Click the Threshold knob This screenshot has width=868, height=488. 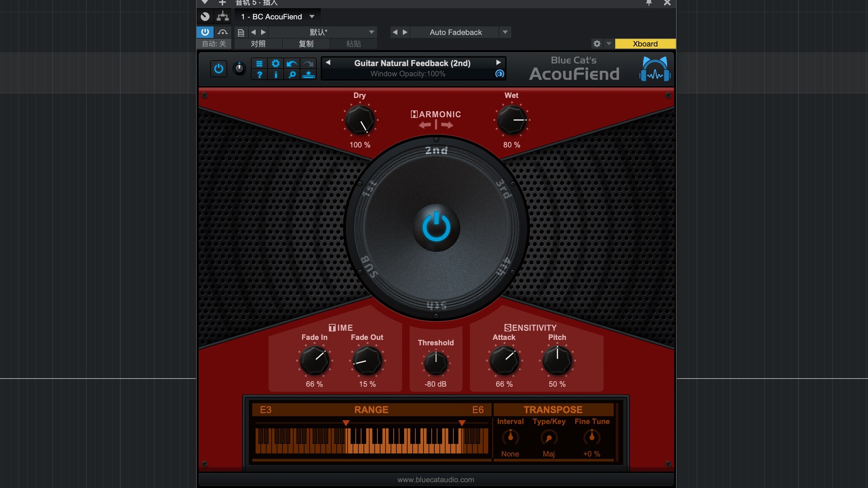(435, 363)
